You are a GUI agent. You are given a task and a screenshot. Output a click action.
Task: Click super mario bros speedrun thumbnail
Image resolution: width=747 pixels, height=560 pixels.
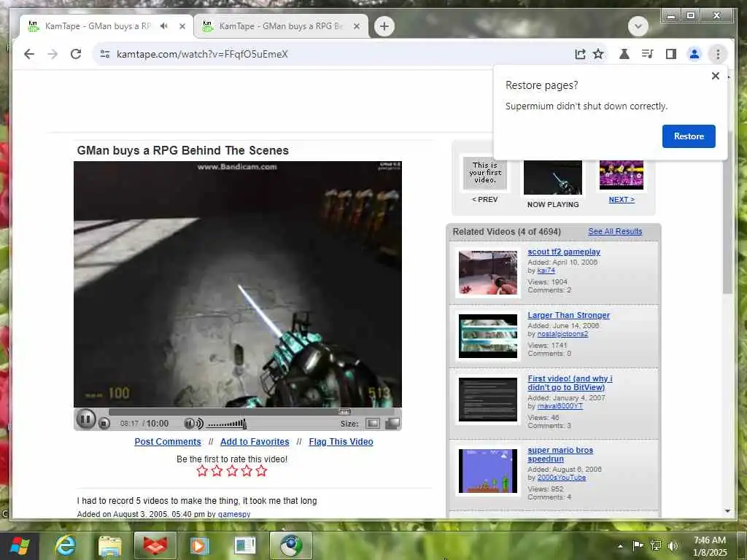pos(487,471)
